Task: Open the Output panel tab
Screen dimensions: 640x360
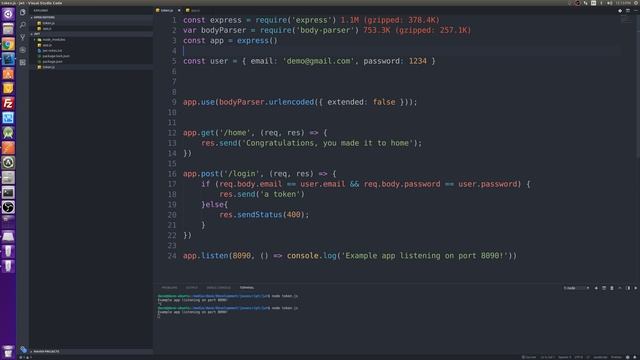Action: tap(191, 288)
